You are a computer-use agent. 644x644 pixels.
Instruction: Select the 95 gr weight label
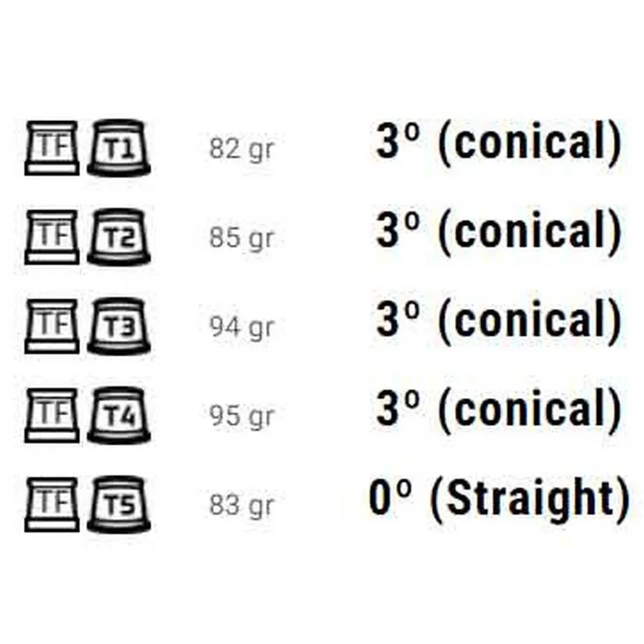pos(241,417)
